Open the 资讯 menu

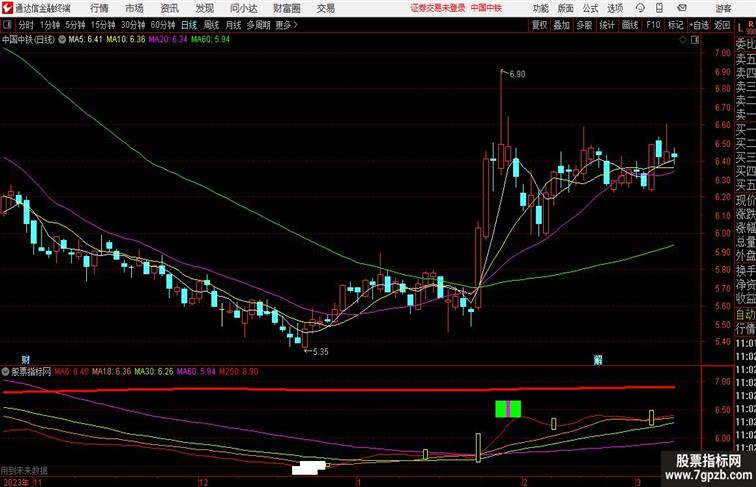point(170,8)
